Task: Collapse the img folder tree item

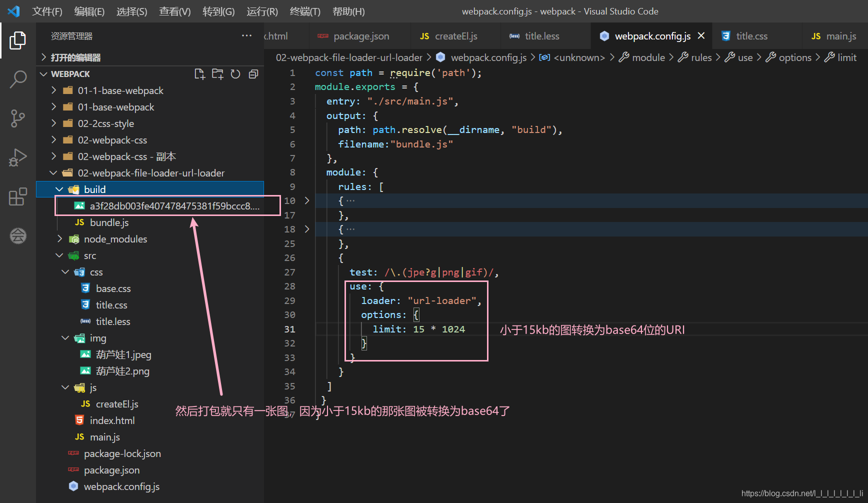Action: tap(65, 337)
